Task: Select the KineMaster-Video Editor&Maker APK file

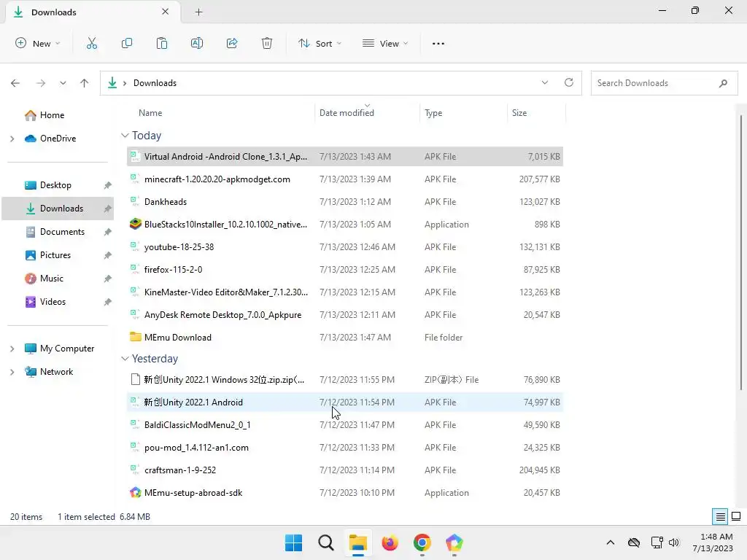Action: [x=345, y=292]
